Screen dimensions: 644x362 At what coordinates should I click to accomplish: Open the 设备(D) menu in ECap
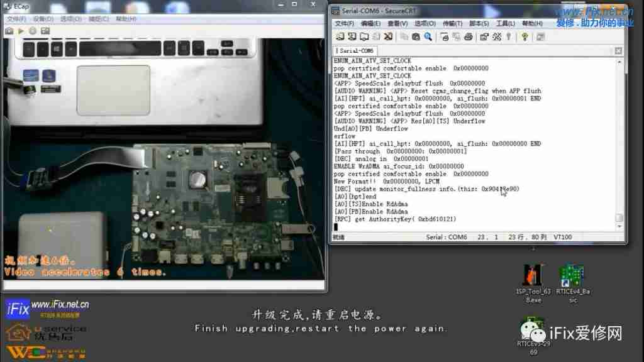(43, 19)
